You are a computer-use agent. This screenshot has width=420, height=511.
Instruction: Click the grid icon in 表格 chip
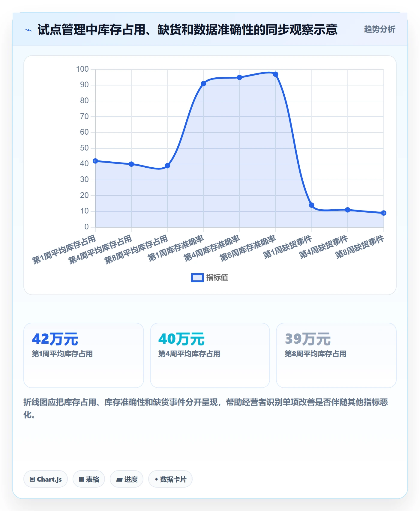click(x=81, y=479)
